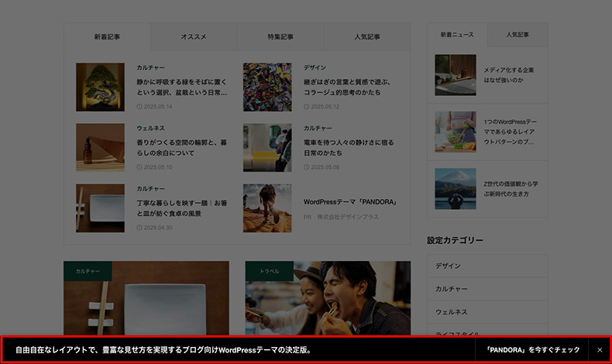Click the date 2025.05.12
The width and height of the screenshot is (612, 364).
(x=321, y=107)
